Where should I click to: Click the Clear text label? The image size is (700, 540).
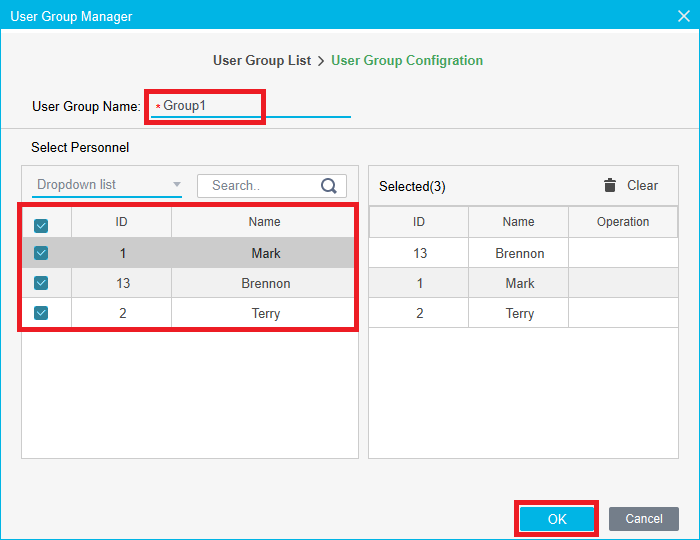click(642, 185)
